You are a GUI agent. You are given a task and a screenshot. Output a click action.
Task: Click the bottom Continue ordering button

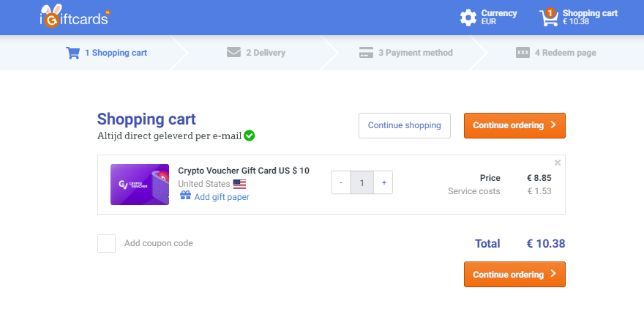coord(514,275)
